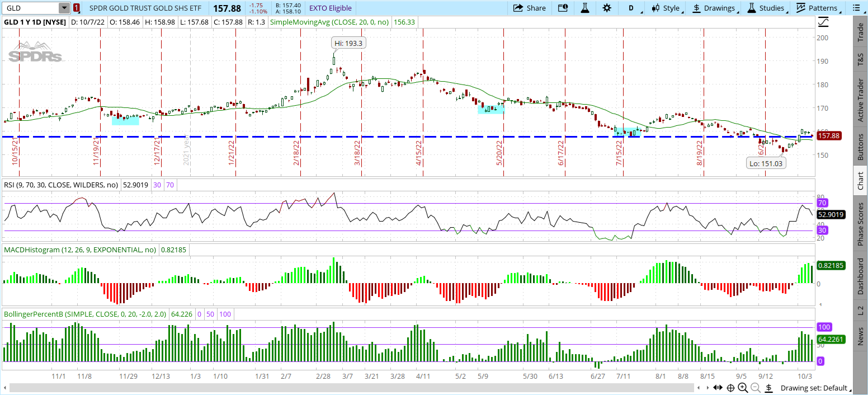The height and width of the screenshot is (395, 868).
Task: Click the -1.75 -1.10% change value
Action: click(x=258, y=8)
